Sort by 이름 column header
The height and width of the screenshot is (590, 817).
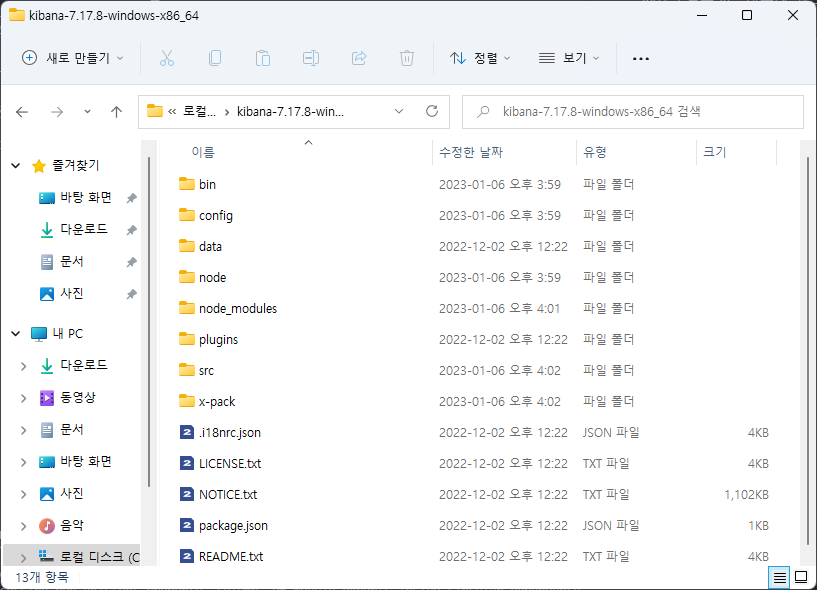point(203,152)
